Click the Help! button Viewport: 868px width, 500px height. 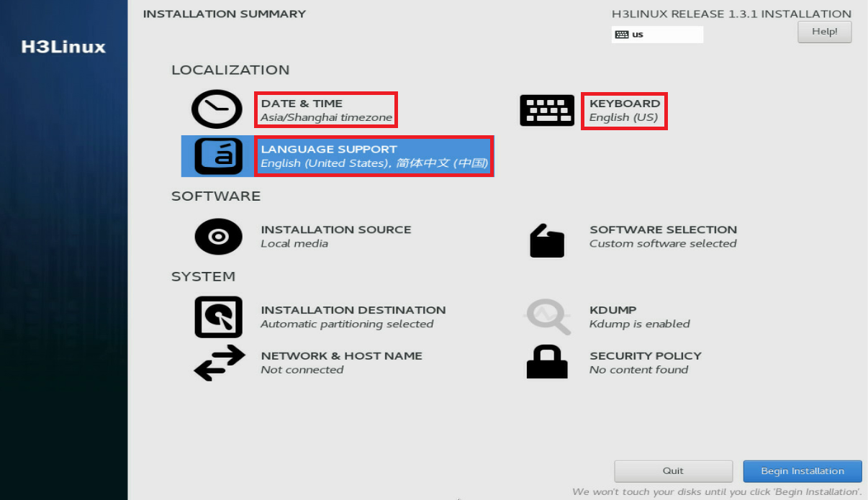click(825, 32)
